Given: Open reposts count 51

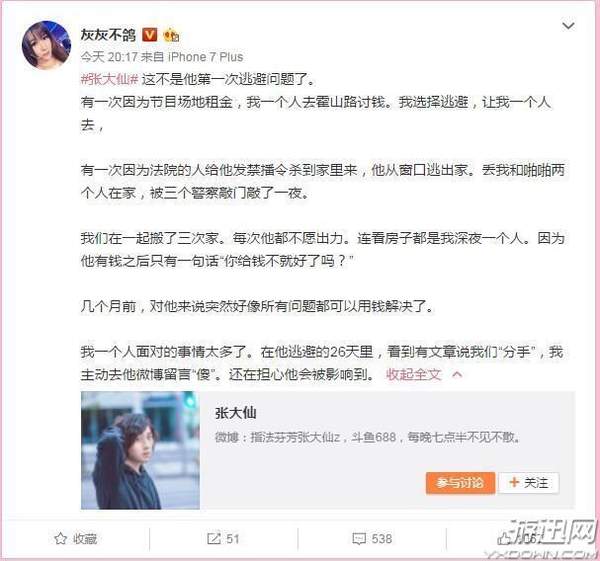Looking at the screenshot, I should (x=233, y=539).
